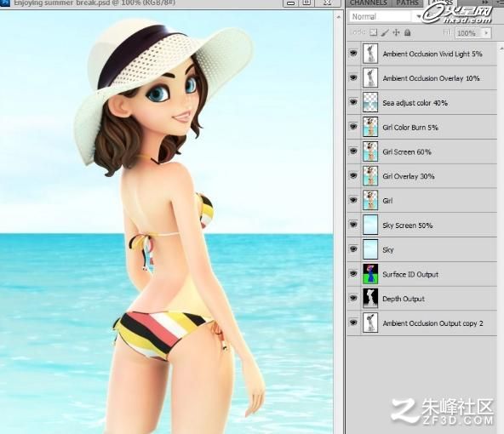Select layer named Girl Overlay 30%
This screenshot has width=504, height=434.
409,176
